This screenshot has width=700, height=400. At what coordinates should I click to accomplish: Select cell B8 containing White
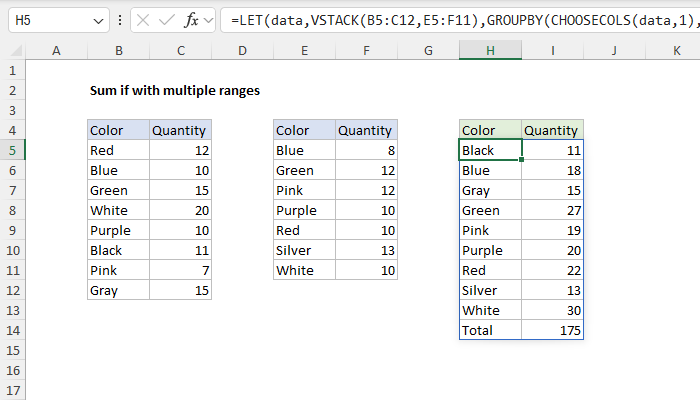[x=118, y=210]
